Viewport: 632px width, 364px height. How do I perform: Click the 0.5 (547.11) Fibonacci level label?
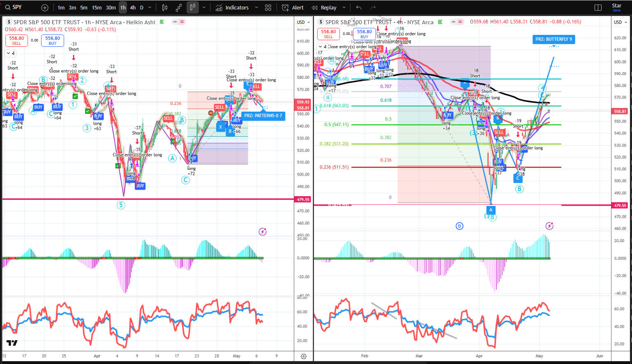(x=336, y=124)
